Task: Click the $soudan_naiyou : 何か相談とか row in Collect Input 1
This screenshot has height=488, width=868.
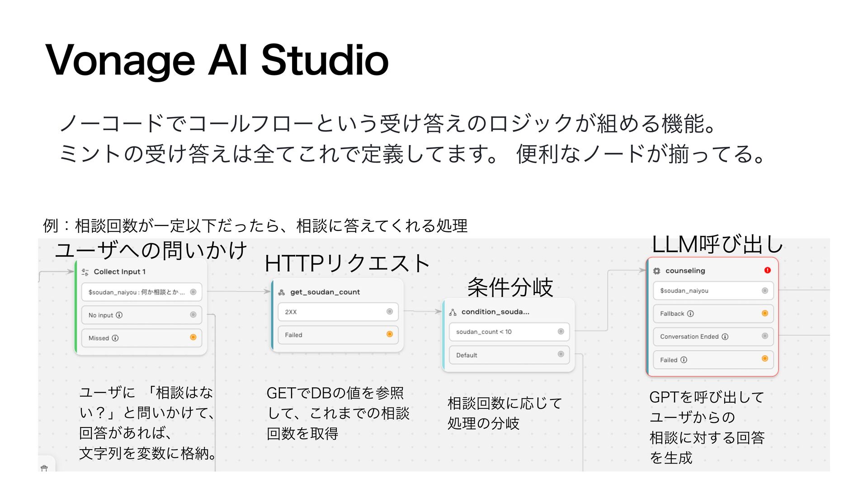Action: (x=142, y=292)
